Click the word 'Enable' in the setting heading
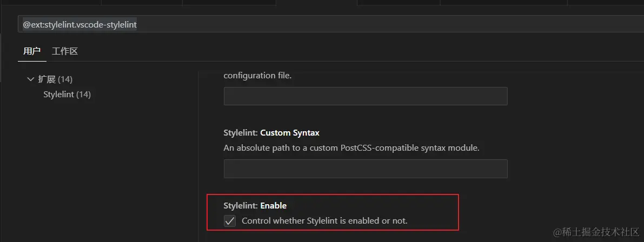The width and height of the screenshot is (644, 242). (274, 205)
